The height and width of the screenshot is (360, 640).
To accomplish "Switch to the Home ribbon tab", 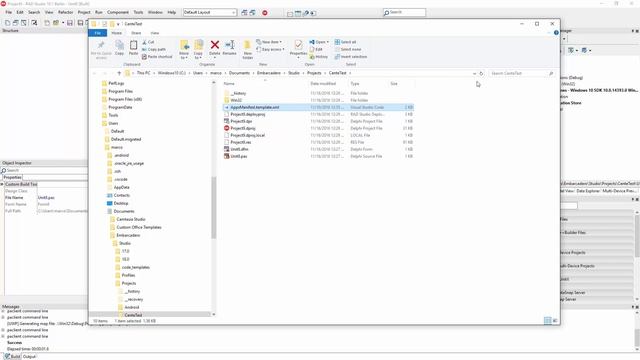I will [117, 33].
